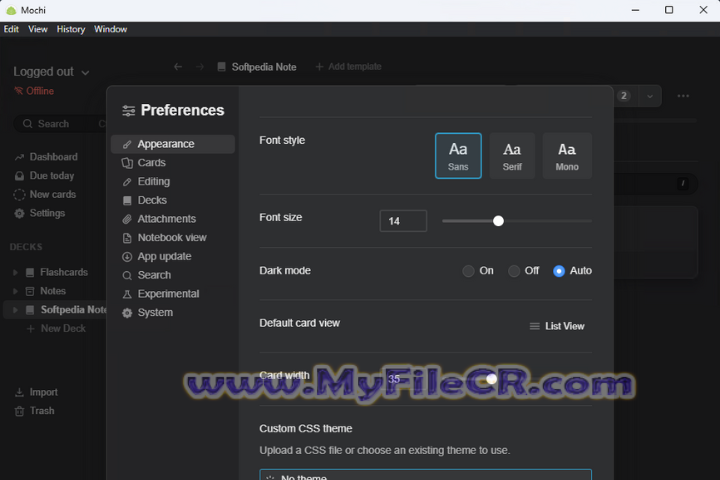Click the Card width slider handle
The height and width of the screenshot is (480, 720).
point(492,379)
